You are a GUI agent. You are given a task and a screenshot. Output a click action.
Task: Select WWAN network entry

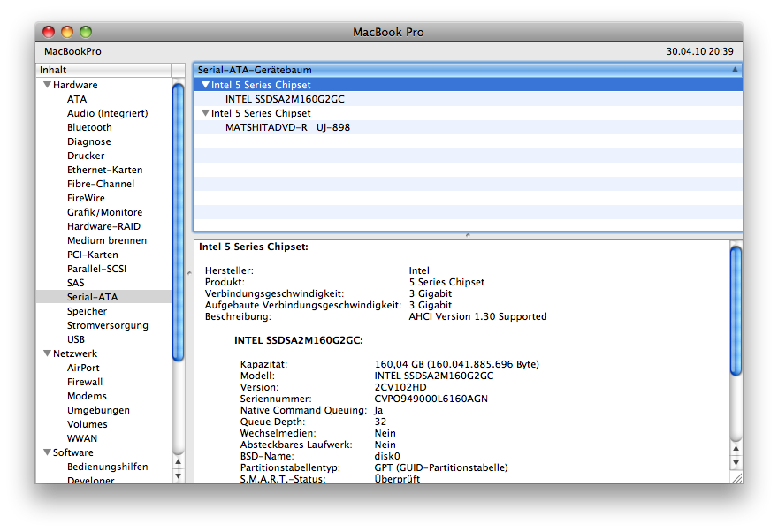[82, 438]
